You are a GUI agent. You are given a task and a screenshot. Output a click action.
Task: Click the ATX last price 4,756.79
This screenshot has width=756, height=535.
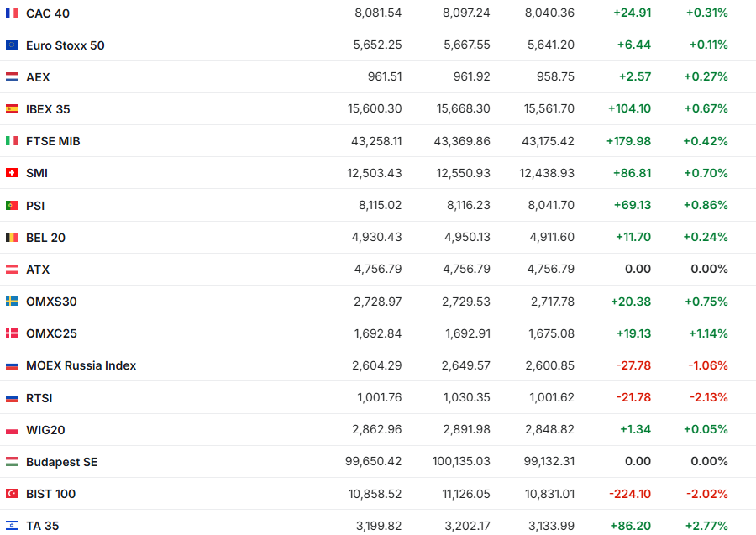(x=378, y=270)
